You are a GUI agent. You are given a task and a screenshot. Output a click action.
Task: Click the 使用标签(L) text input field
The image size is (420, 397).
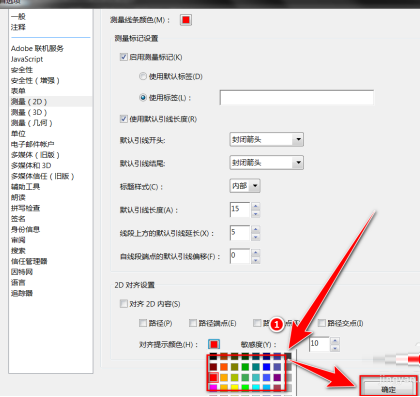pos(296,98)
